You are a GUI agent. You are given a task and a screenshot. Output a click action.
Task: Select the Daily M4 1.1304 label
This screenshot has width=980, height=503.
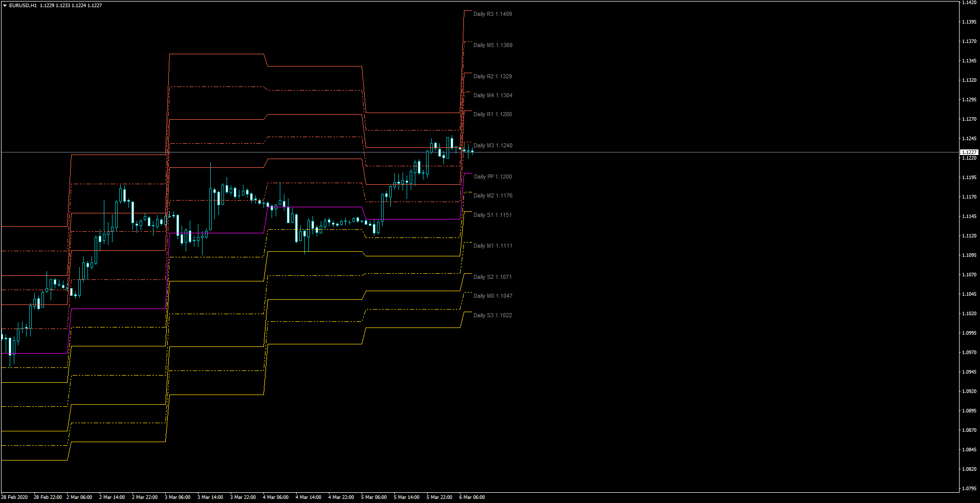click(493, 95)
